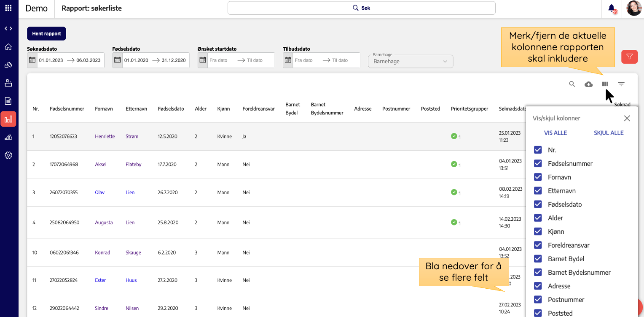Open the Henriette first-name link
Viewport: 644px width, 317px height.
[105, 136]
